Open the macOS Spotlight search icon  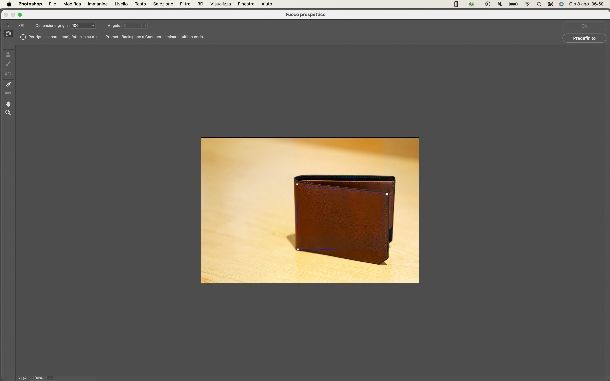click(539, 4)
